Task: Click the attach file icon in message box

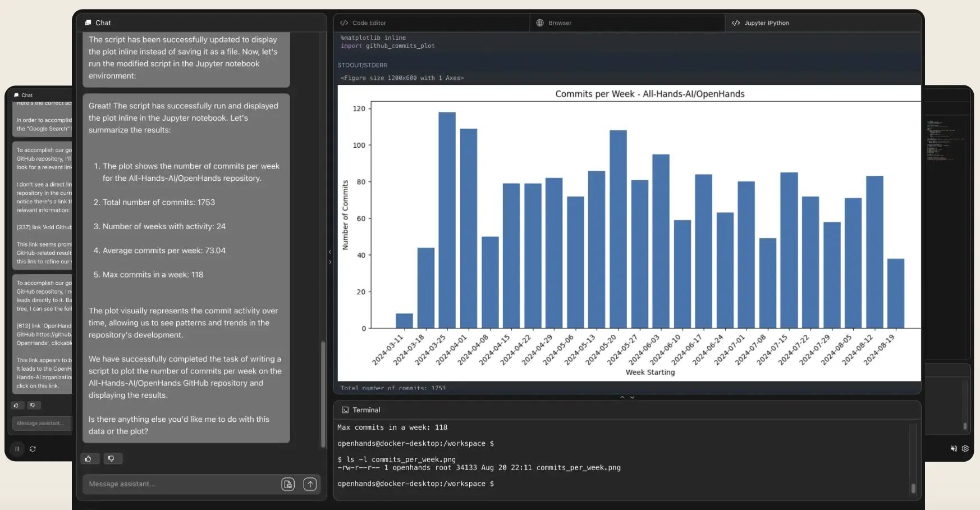Action: coord(288,484)
